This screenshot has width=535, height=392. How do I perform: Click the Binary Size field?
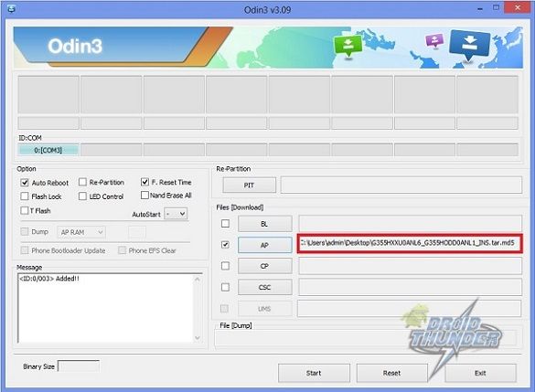point(79,366)
